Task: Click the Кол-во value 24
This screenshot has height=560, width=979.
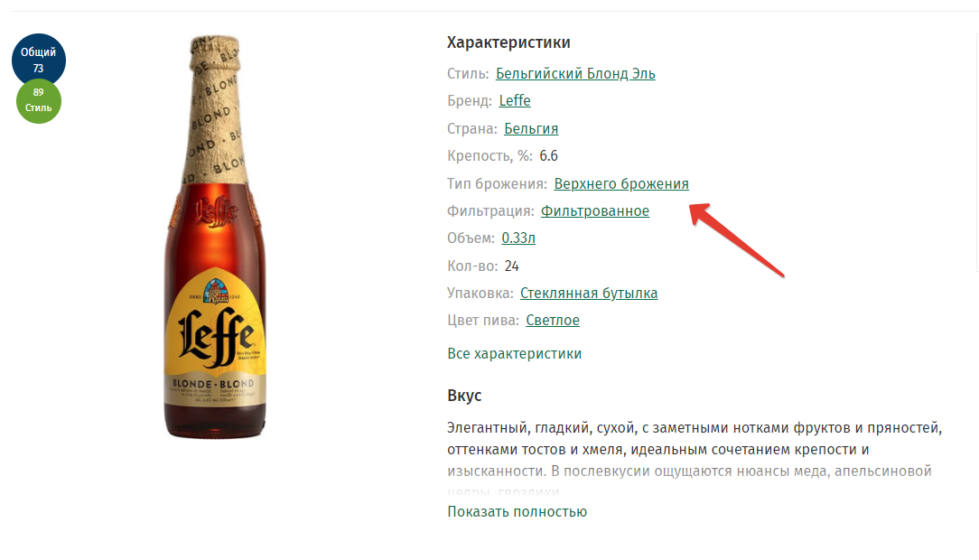Action: 512,266
